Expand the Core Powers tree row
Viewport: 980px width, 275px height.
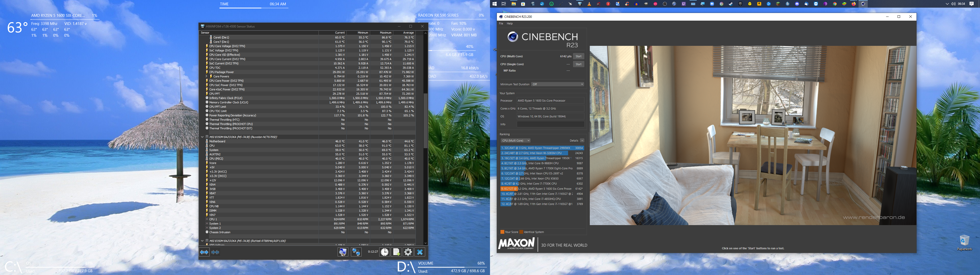tap(206, 76)
